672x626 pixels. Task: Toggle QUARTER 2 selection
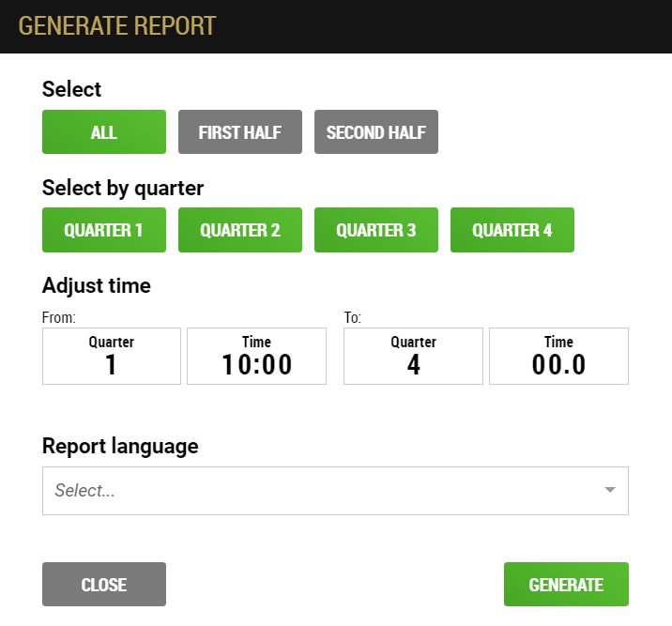[x=240, y=230]
